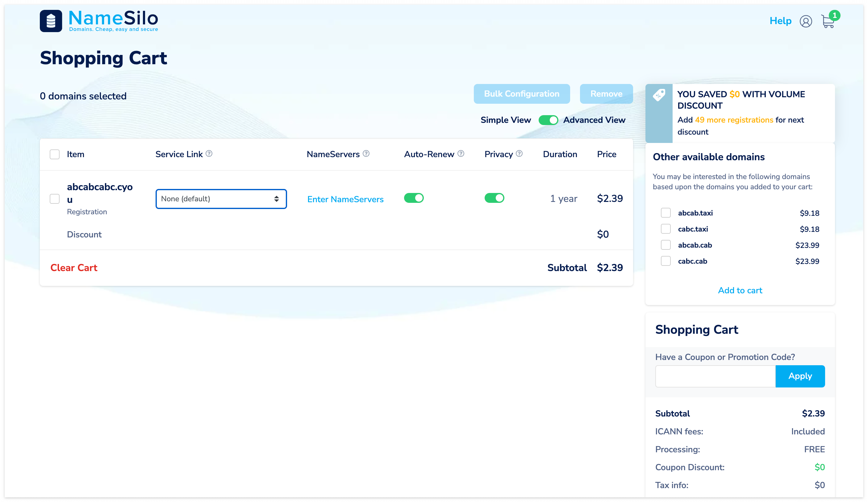Screen dimensions: 868x502
Task: Click the volume discount tag icon
Action: (659, 95)
